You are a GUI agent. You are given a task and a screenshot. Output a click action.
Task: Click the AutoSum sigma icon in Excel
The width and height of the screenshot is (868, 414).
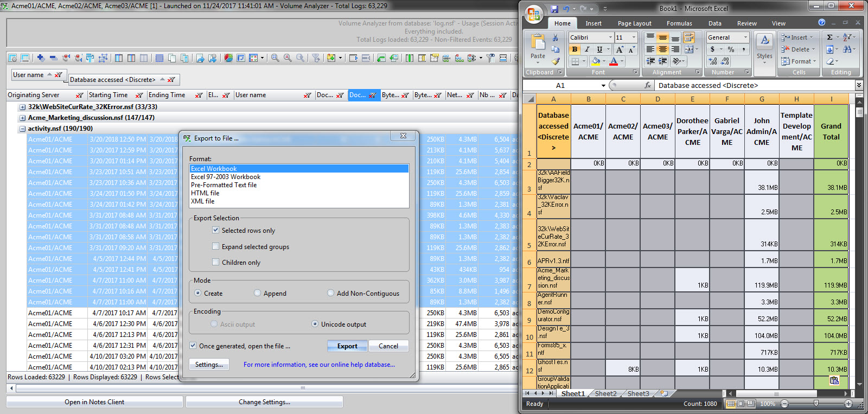coord(829,37)
